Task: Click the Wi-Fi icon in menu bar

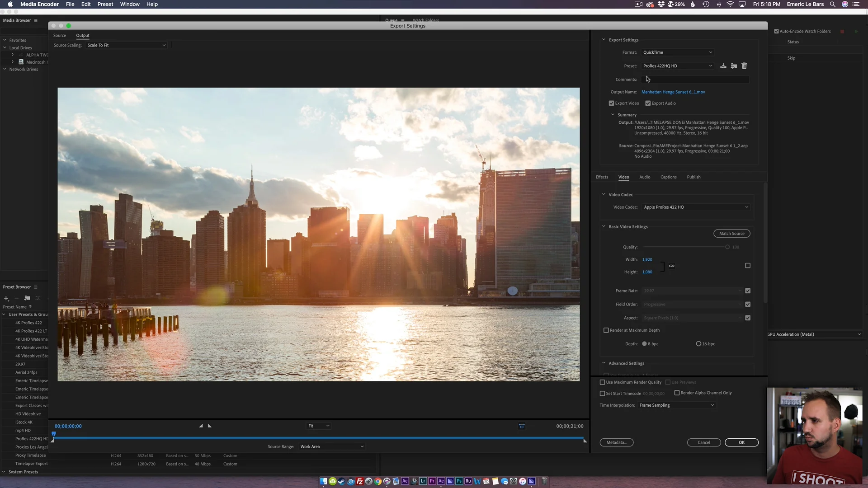Action: tap(730, 4)
